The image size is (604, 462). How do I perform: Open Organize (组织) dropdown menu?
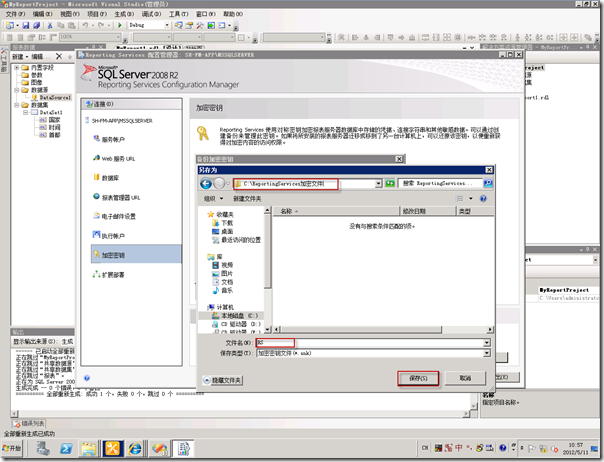[x=213, y=199]
